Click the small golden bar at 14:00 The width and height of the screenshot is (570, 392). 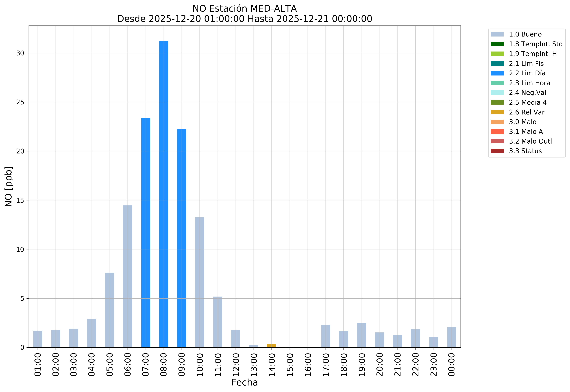pos(272,346)
